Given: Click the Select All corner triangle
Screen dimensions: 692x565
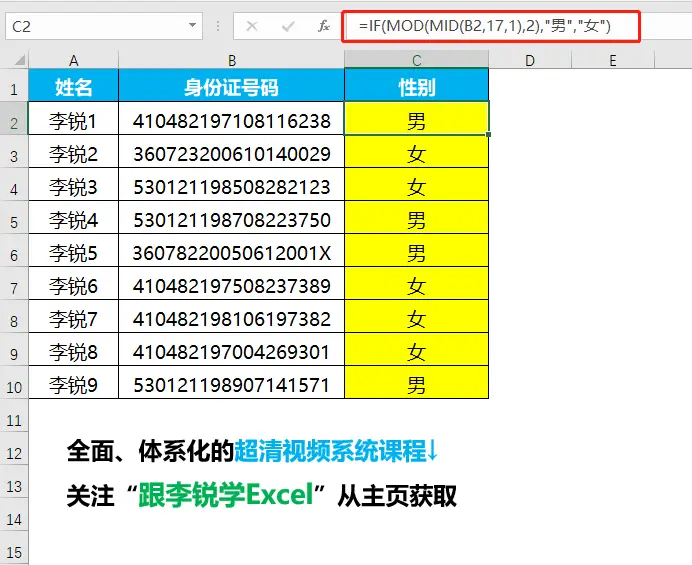Looking at the screenshot, I should 14,61.
